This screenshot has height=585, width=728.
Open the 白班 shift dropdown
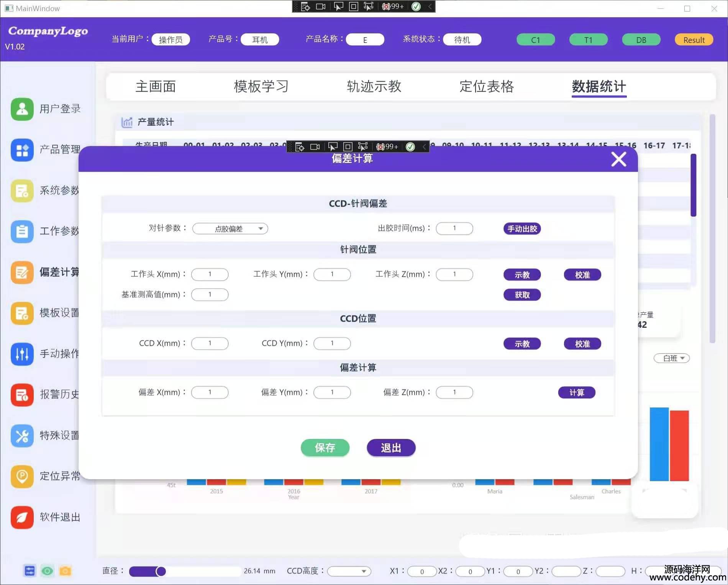(x=672, y=358)
